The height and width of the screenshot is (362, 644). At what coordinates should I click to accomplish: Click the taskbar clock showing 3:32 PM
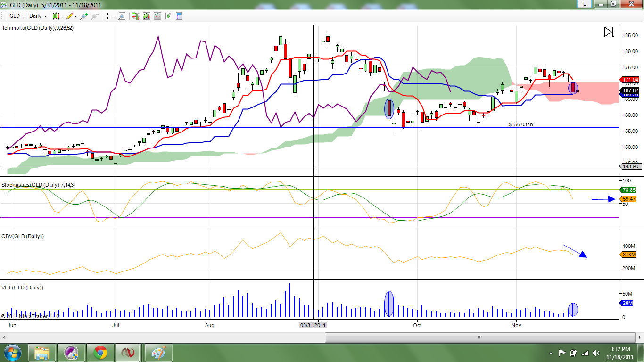tap(619, 353)
